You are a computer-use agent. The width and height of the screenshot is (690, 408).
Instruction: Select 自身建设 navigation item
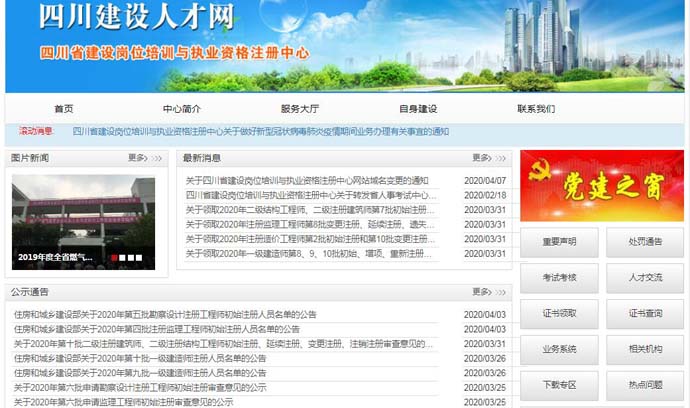[418, 109]
